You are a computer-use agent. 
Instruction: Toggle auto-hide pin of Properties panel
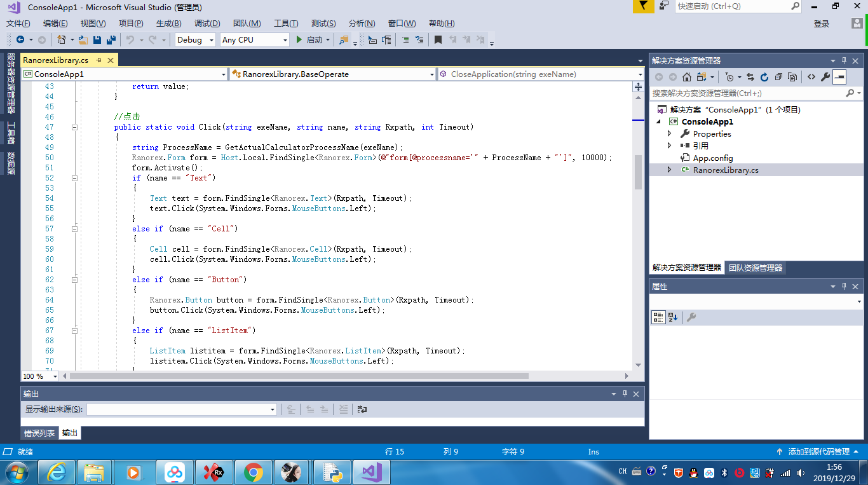(x=844, y=286)
